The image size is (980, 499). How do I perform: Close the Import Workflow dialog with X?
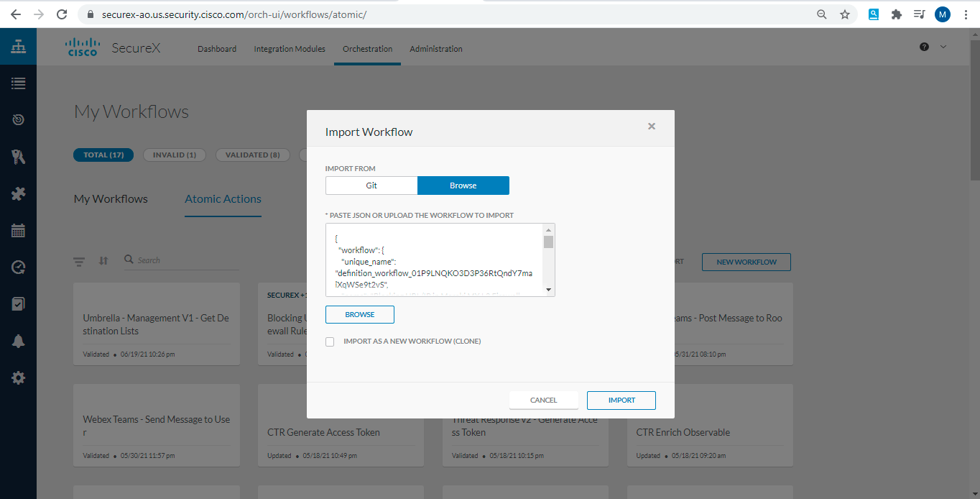click(652, 127)
